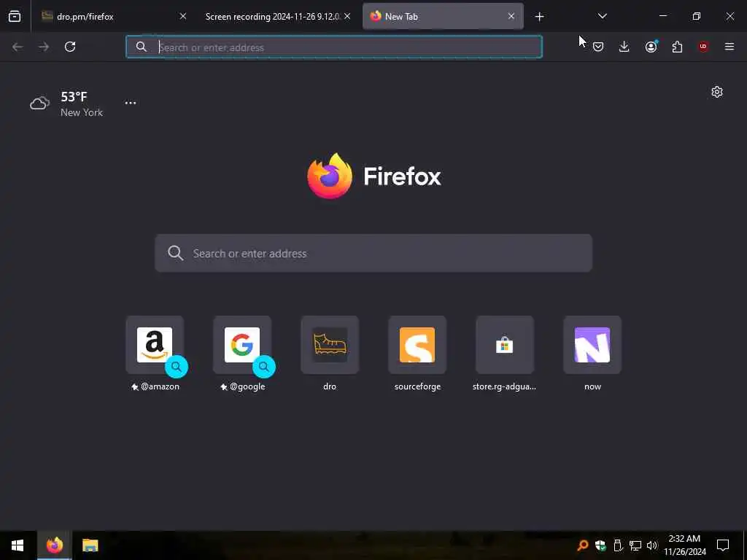The height and width of the screenshot is (560, 747).
Task: Go back one page
Action: pos(18,47)
